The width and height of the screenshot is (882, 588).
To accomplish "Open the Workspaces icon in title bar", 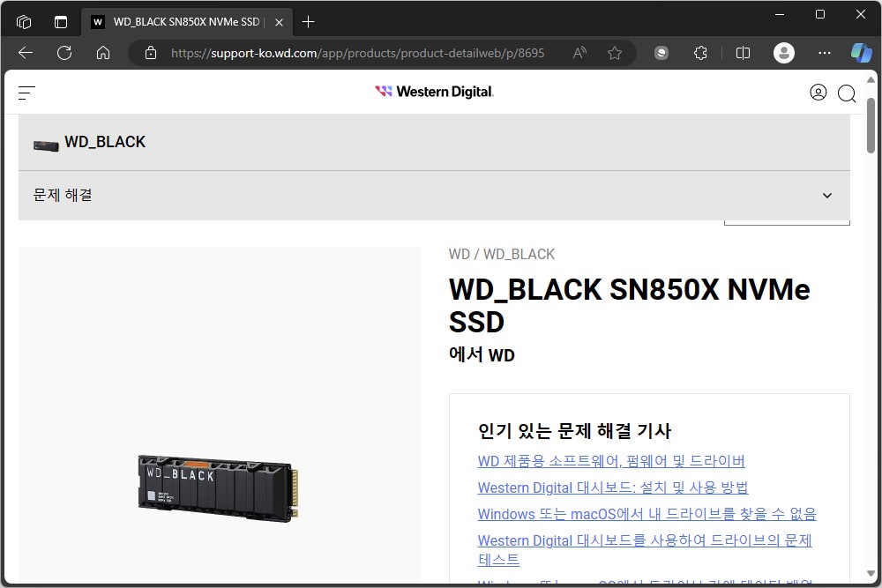I will pos(24,22).
